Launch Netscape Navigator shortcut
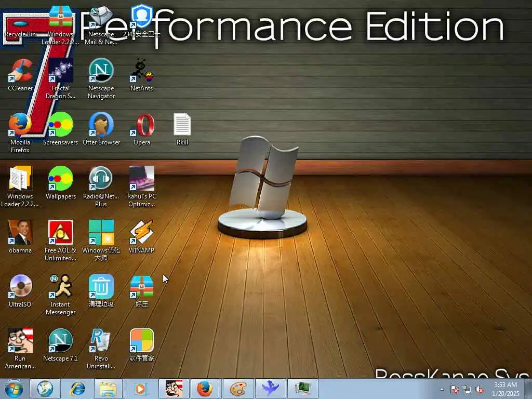This screenshot has width=532, height=399. (x=101, y=79)
